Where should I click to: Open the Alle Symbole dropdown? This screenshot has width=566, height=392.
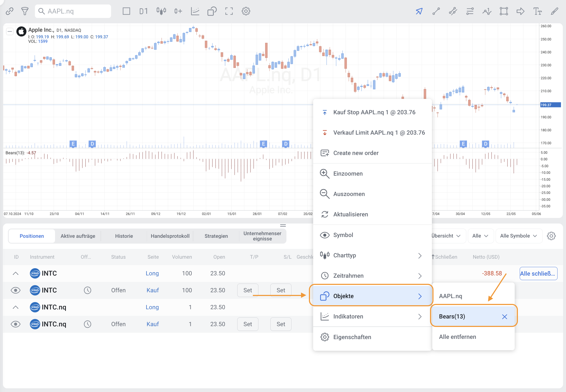pyautogui.click(x=518, y=236)
